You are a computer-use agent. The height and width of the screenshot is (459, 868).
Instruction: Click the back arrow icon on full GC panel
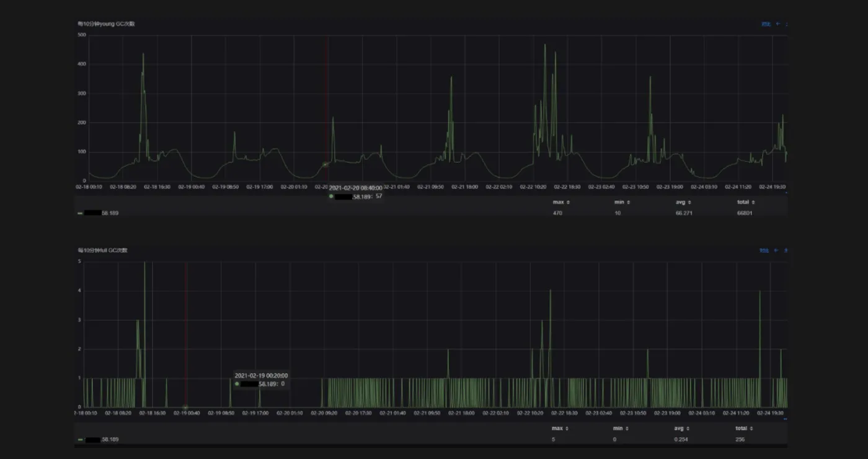[777, 250]
